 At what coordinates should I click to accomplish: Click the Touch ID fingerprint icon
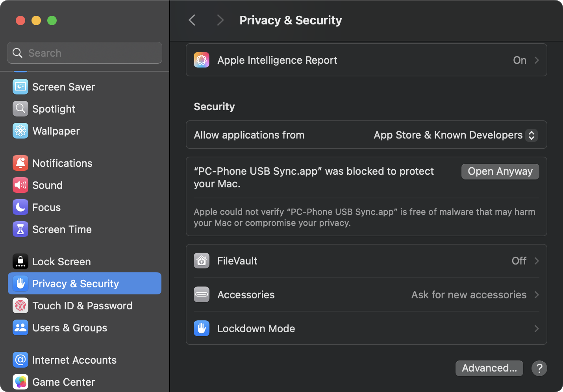click(x=20, y=306)
